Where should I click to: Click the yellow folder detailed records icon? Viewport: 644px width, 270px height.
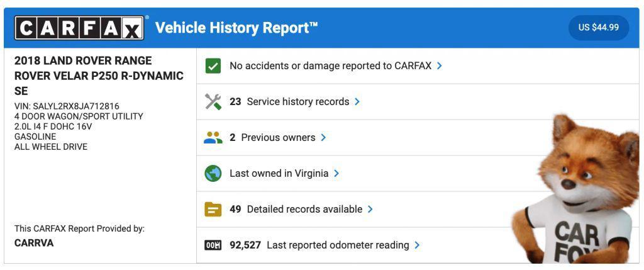(213, 209)
